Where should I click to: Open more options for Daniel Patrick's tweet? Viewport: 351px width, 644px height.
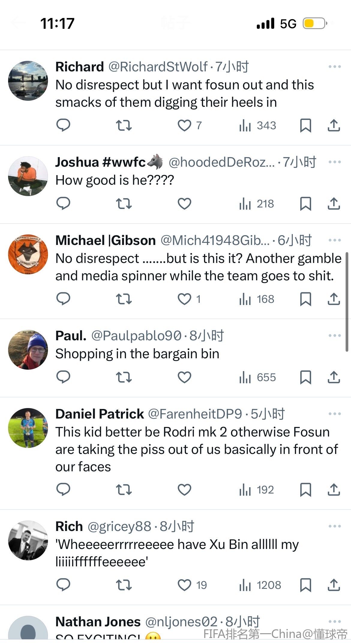pos(334,414)
